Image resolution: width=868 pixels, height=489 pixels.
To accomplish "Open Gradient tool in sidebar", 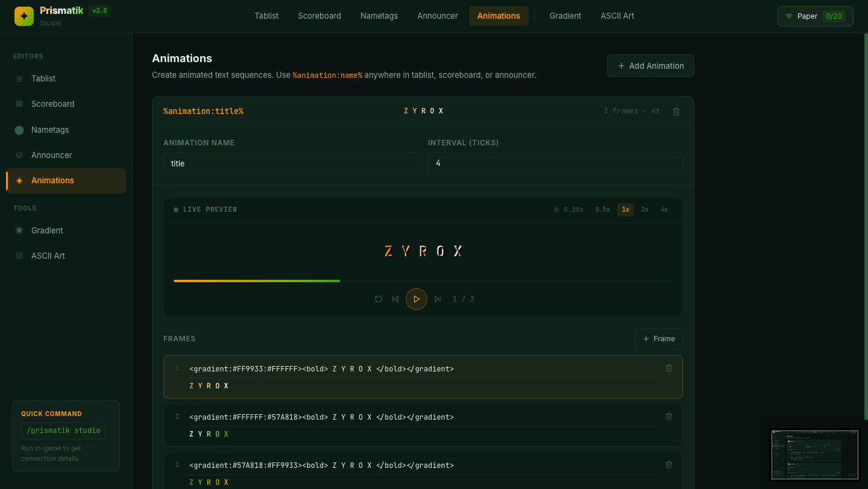I will click(x=66, y=230).
